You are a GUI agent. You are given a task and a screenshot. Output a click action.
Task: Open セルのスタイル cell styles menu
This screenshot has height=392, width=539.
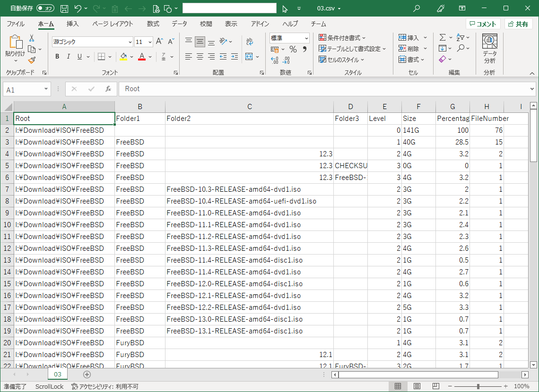pyautogui.click(x=341, y=60)
